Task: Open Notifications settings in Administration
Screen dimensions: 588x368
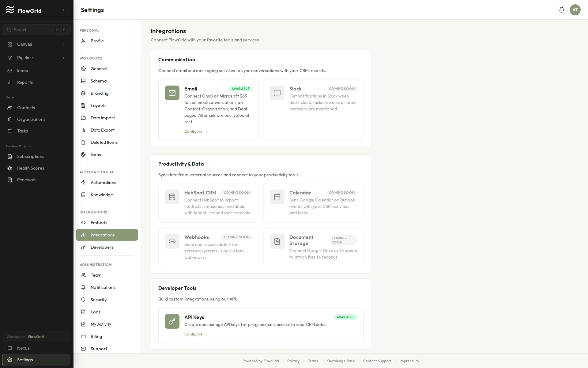Action: point(107,287)
